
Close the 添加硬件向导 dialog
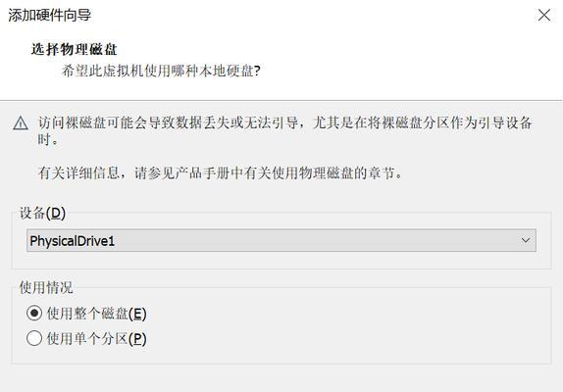point(544,15)
